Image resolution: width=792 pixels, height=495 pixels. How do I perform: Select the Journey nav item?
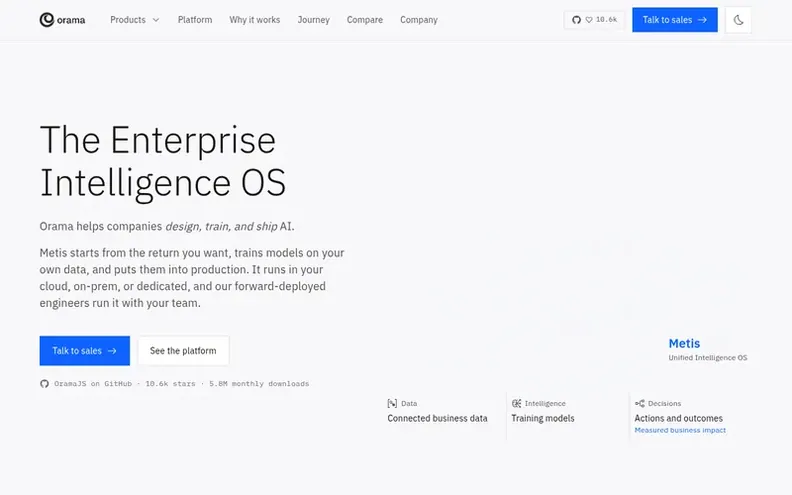click(x=313, y=20)
